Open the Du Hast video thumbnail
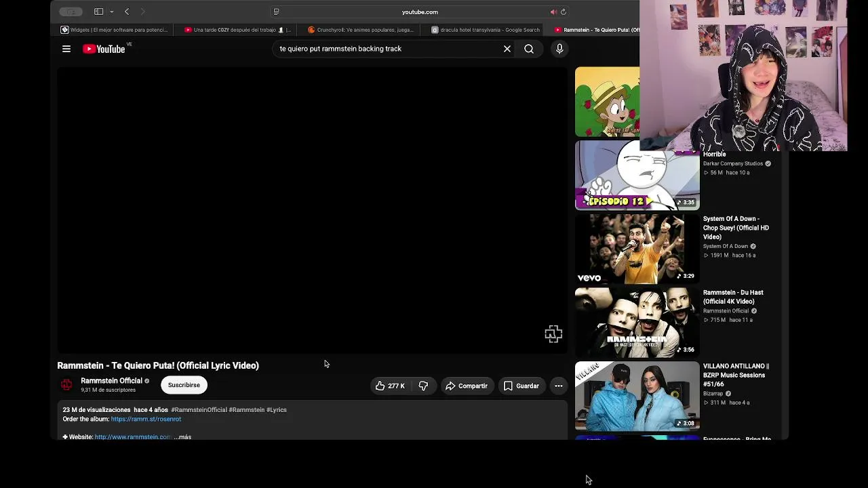 (x=637, y=323)
